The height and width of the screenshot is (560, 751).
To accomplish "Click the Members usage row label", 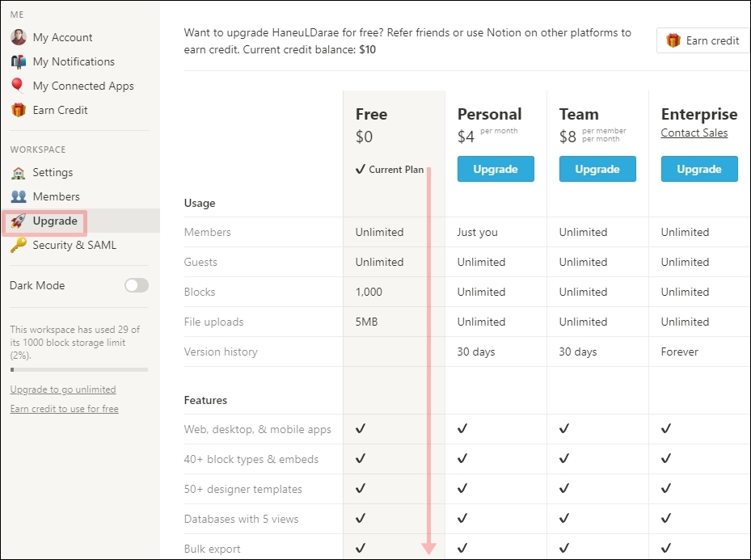I will [x=208, y=232].
